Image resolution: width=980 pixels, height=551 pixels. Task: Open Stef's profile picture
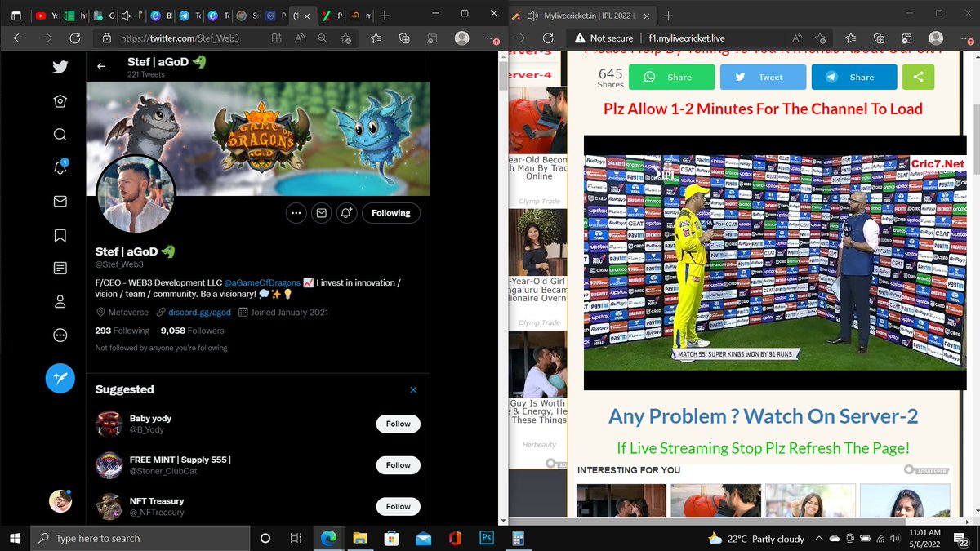click(136, 193)
